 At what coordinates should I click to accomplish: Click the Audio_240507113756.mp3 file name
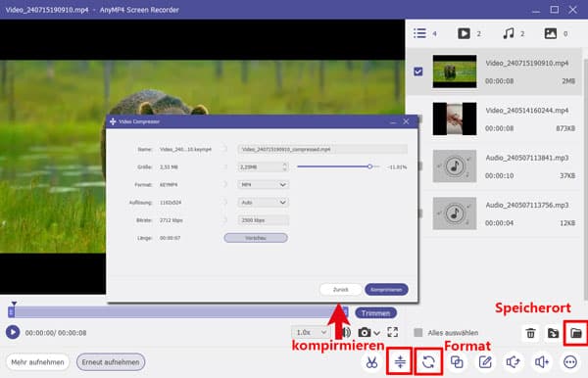pos(527,205)
